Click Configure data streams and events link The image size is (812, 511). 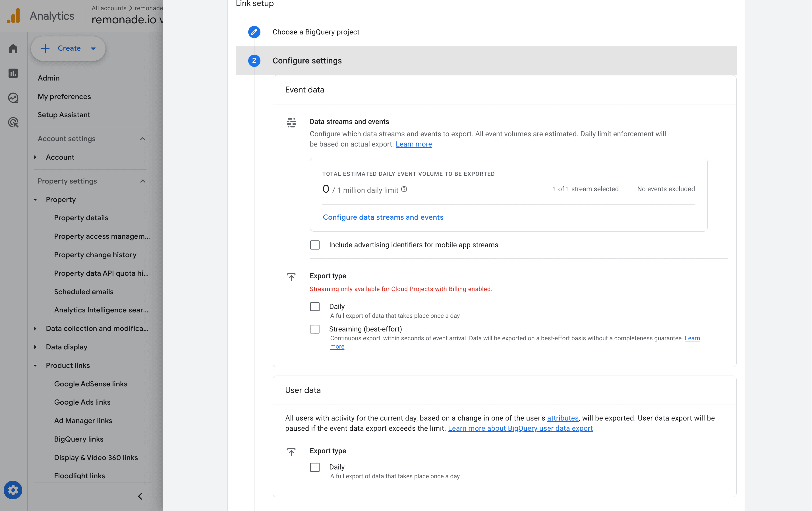383,217
